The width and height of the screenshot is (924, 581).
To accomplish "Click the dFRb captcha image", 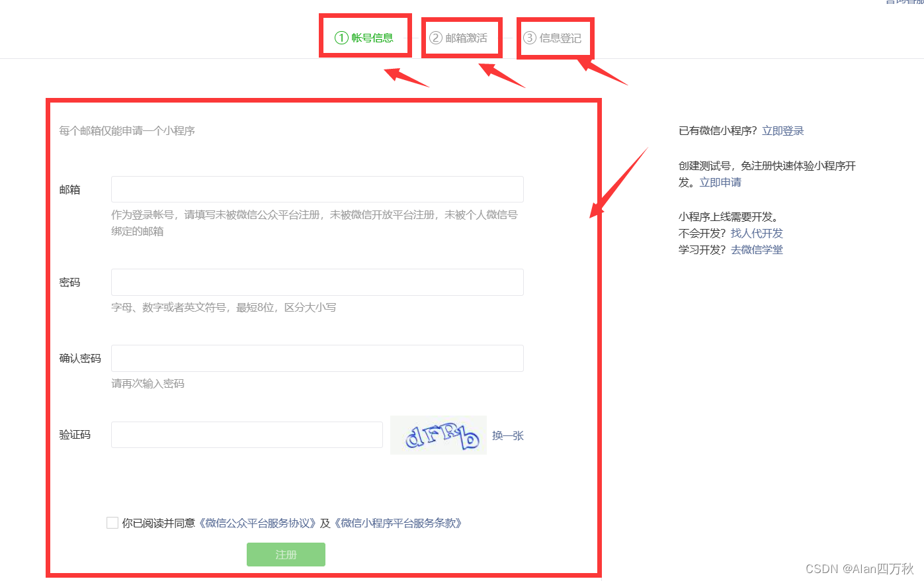I will click(439, 435).
